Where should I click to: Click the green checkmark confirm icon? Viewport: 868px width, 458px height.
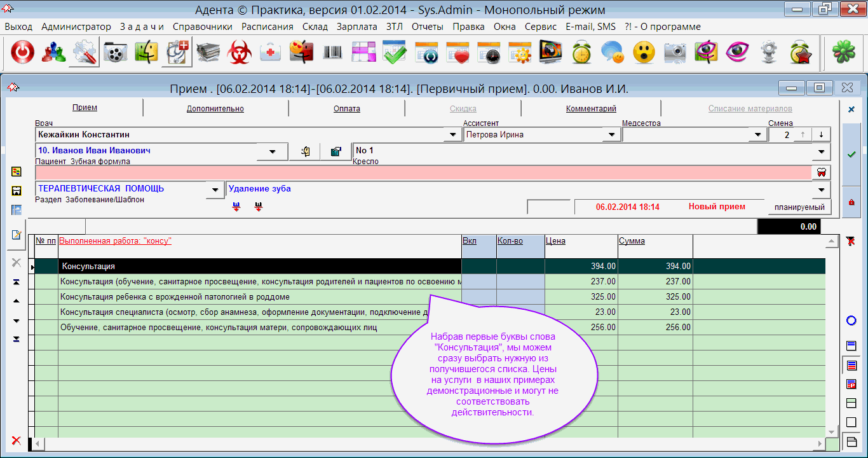(x=851, y=155)
